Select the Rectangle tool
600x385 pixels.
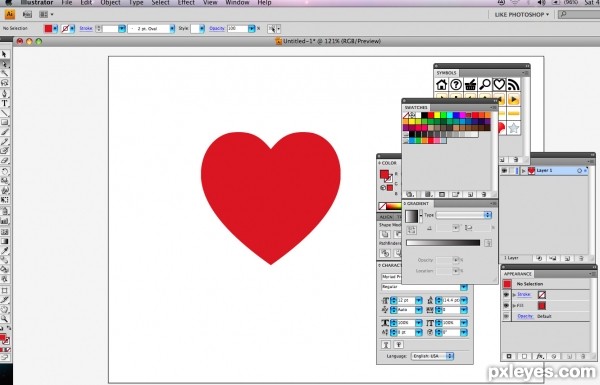pos(4,122)
